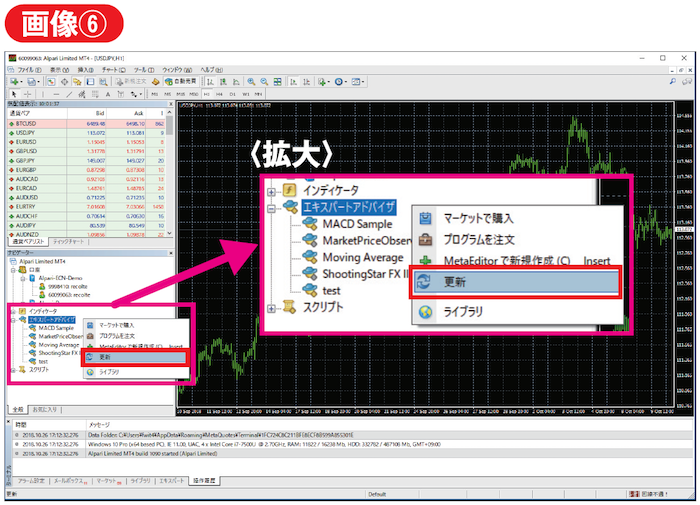Switch to H4 timeframe
Image resolution: width=700 pixels, height=505 pixels.
219,94
